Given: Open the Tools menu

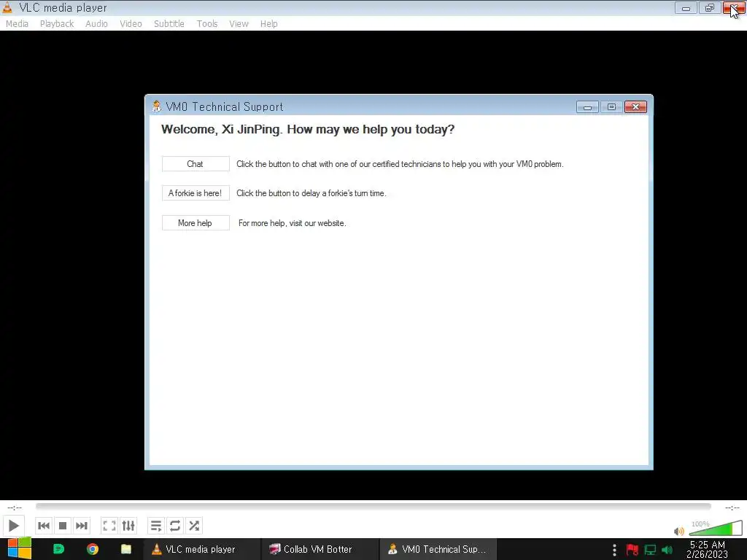Looking at the screenshot, I should pos(206,24).
